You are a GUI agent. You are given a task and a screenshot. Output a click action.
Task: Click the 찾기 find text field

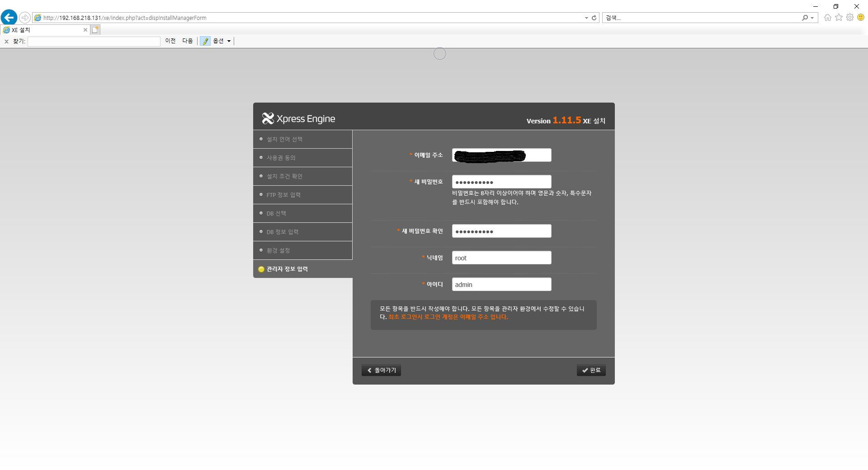point(94,41)
